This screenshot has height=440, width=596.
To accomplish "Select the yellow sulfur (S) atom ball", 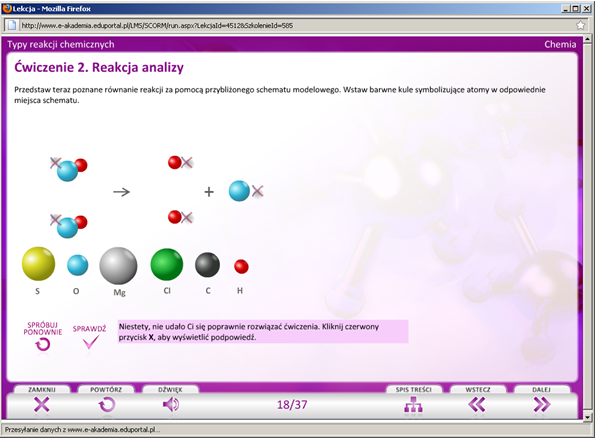I will click(x=38, y=264).
